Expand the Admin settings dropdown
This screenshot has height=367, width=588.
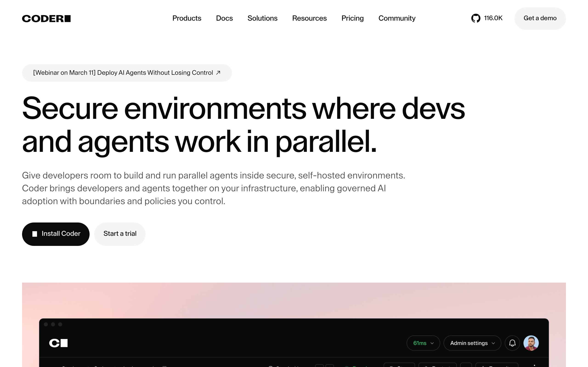472,343
